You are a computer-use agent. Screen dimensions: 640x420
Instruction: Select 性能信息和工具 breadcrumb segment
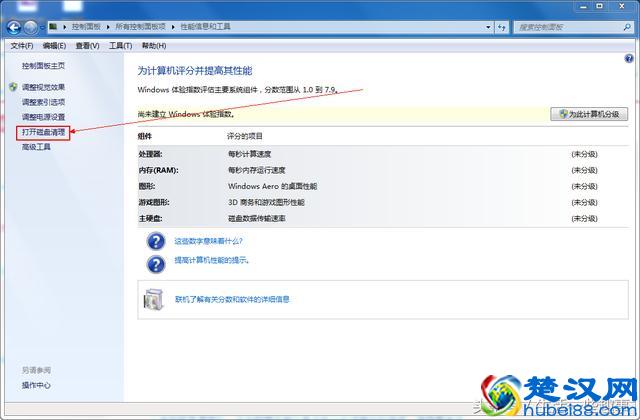205,27
